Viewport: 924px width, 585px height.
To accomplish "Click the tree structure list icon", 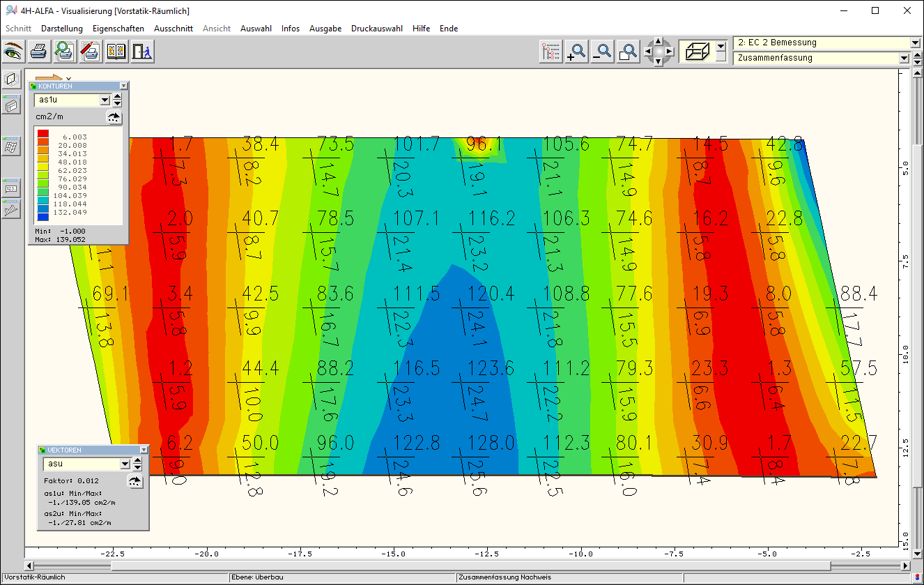I will [550, 52].
